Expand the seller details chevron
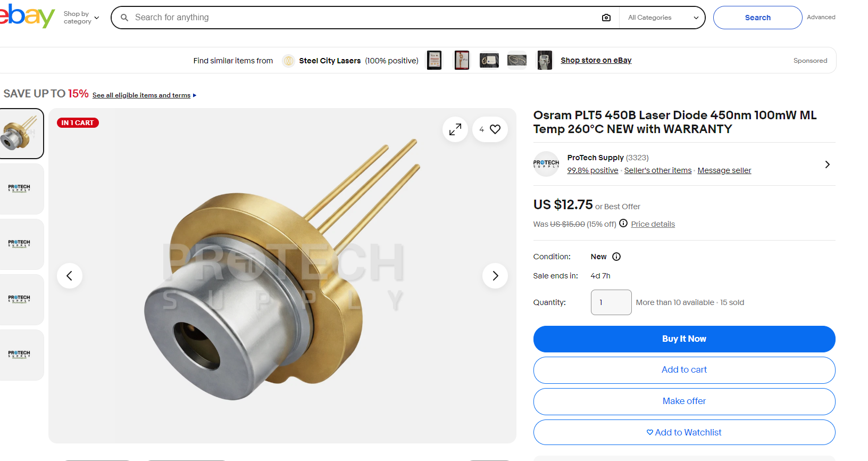 (x=827, y=164)
